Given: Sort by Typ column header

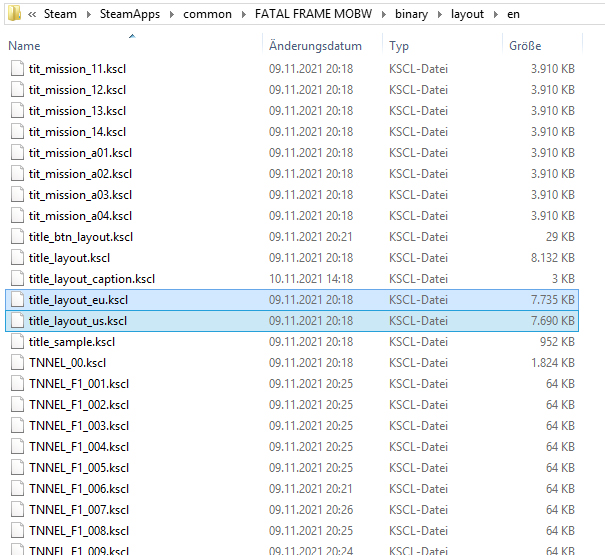Looking at the screenshot, I should [x=399, y=46].
